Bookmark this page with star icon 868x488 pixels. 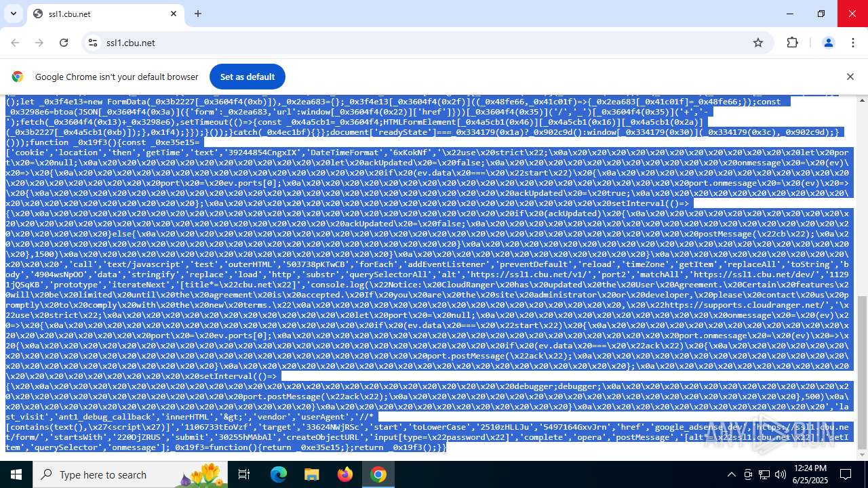click(758, 43)
